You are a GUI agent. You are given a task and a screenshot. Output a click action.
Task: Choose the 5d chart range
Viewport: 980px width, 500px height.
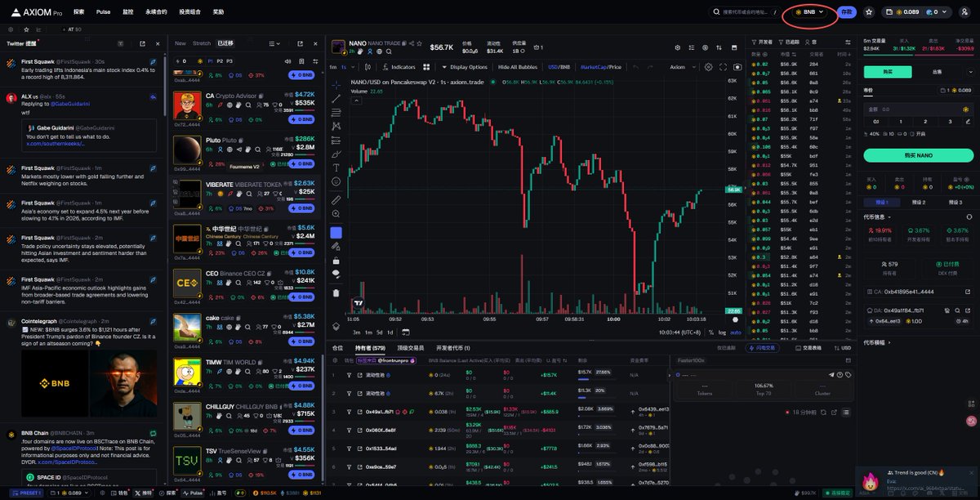pos(379,333)
